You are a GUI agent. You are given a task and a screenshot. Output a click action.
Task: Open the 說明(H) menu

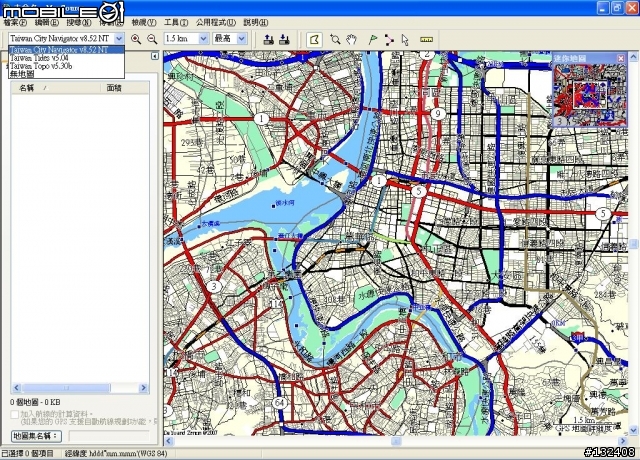click(256, 22)
